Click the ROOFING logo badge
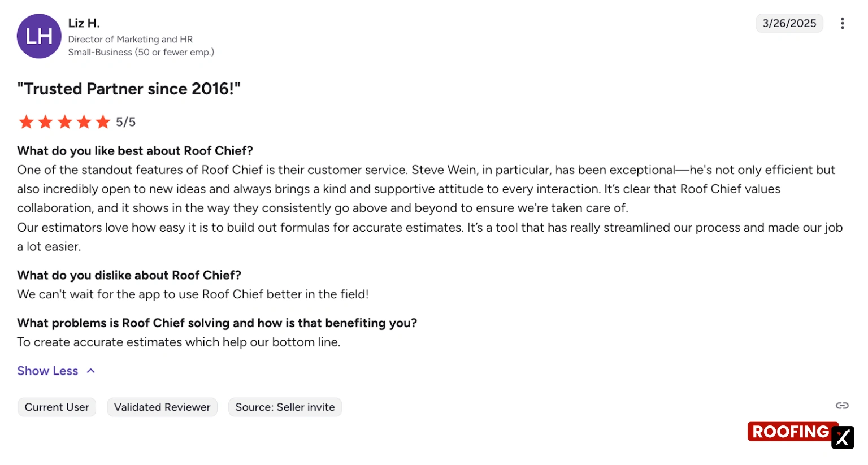Screen dimensions: 868x465 pyautogui.click(x=789, y=431)
